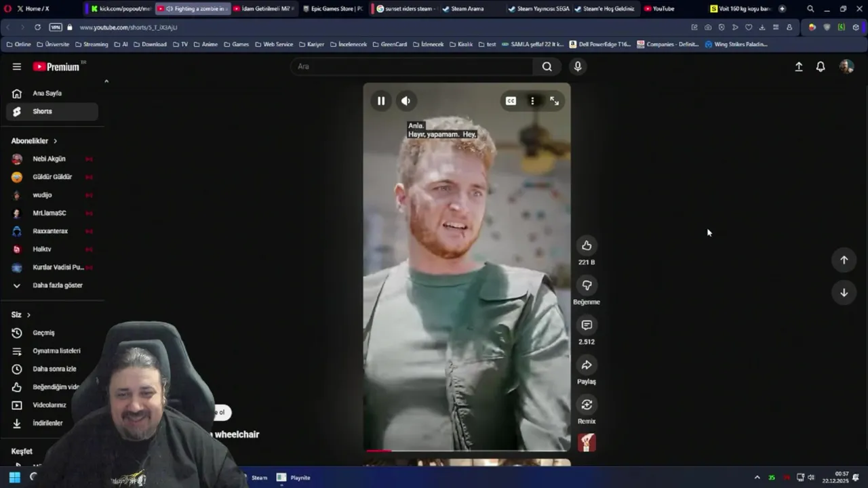Start voice search with microphone icon
This screenshot has height=488, width=868.
point(578,66)
